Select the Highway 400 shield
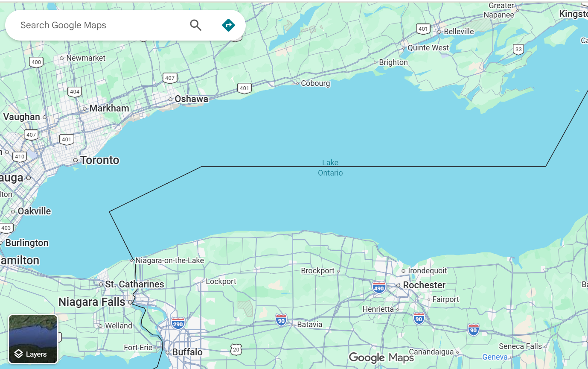The height and width of the screenshot is (369, 588). tap(36, 62)
